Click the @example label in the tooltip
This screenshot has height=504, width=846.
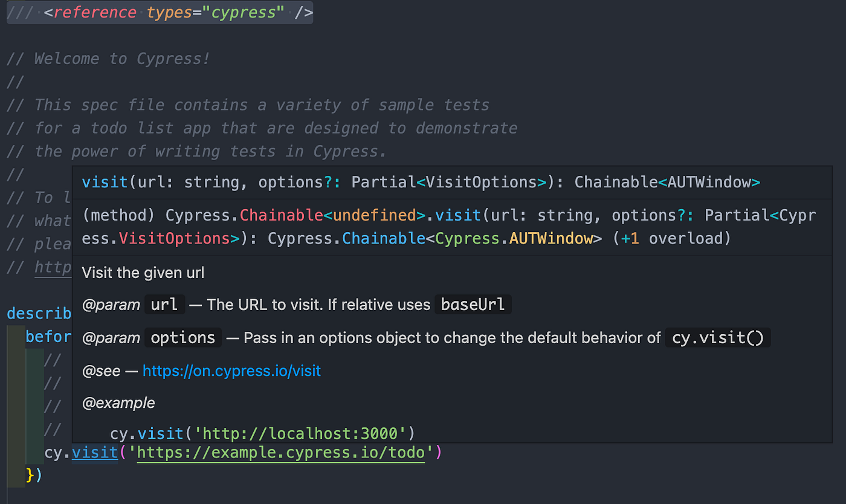click(x=118, y=402)
